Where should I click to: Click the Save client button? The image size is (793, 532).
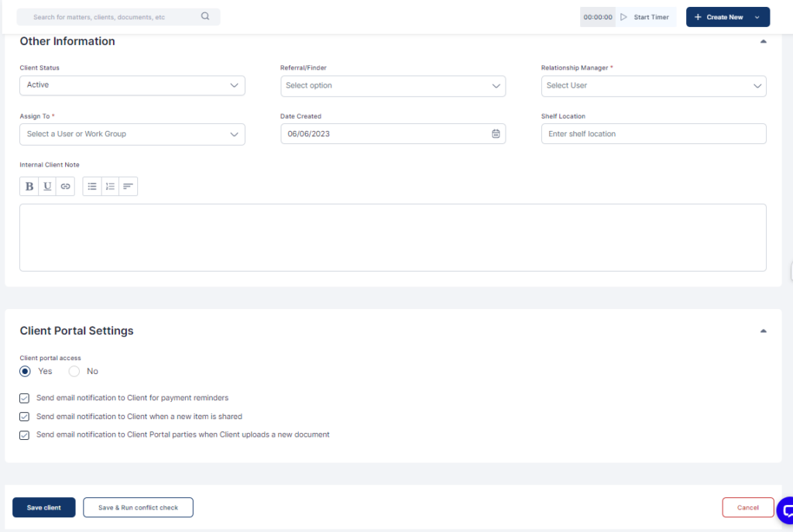[43, 507]
